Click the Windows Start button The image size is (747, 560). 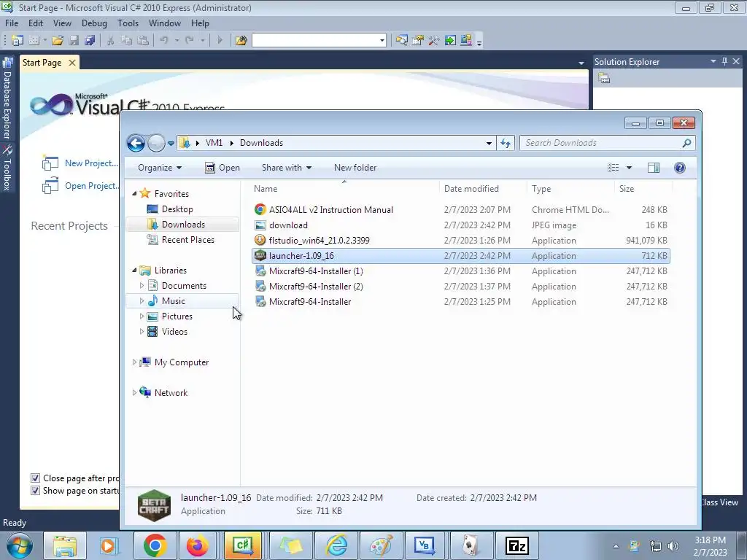pyautogui.click(x=20, y=545)
